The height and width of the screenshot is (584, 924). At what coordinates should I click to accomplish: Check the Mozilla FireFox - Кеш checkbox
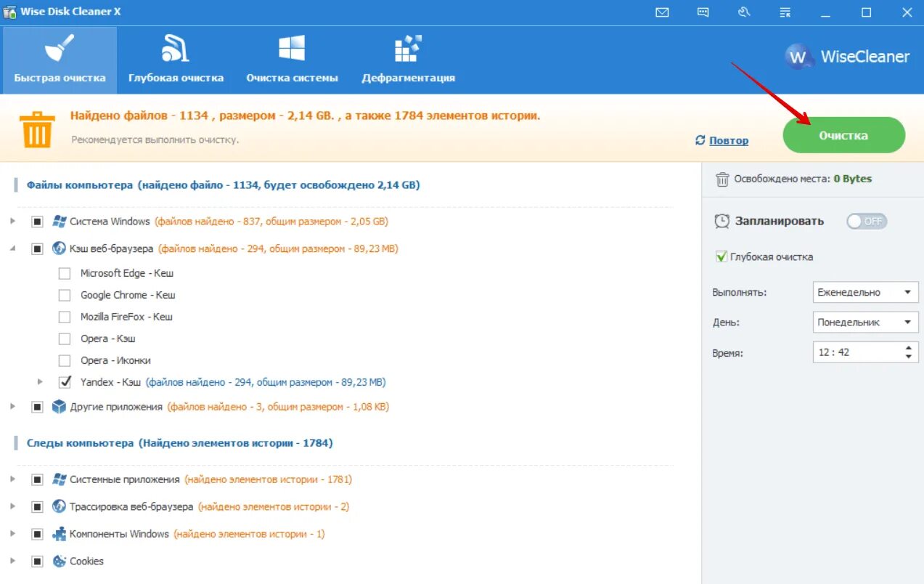(x=65, y=317)
